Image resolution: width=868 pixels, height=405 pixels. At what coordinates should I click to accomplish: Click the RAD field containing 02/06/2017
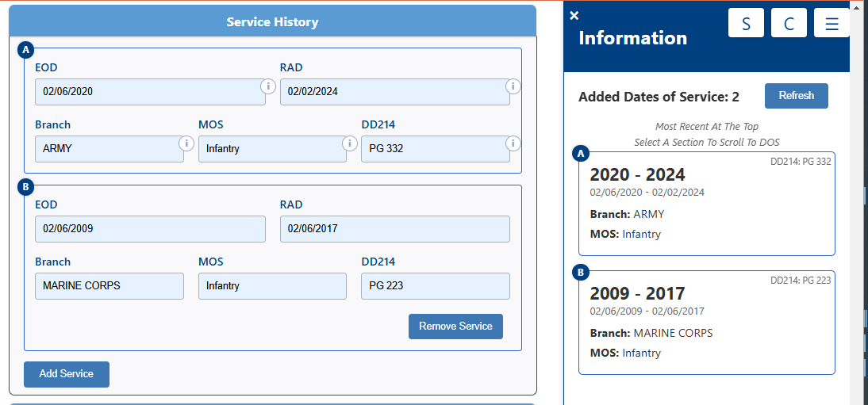[x=394, y=229]
